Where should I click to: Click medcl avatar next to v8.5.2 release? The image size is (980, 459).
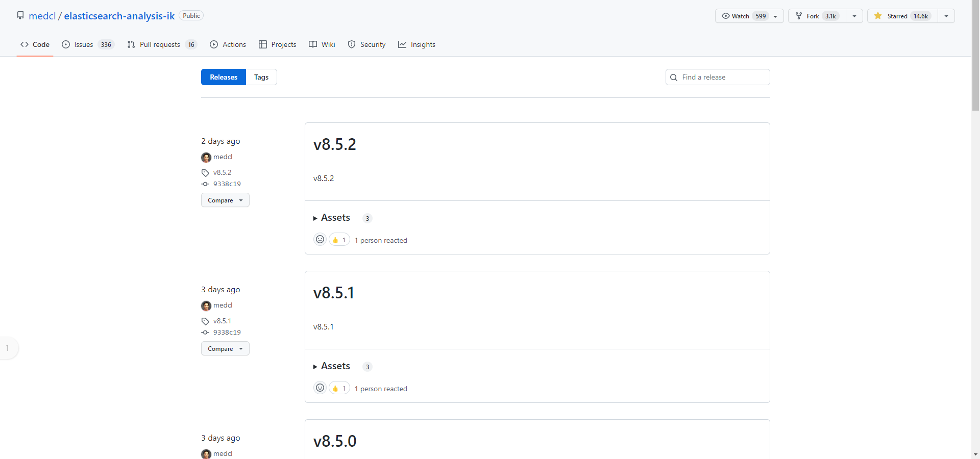point(206,157)
